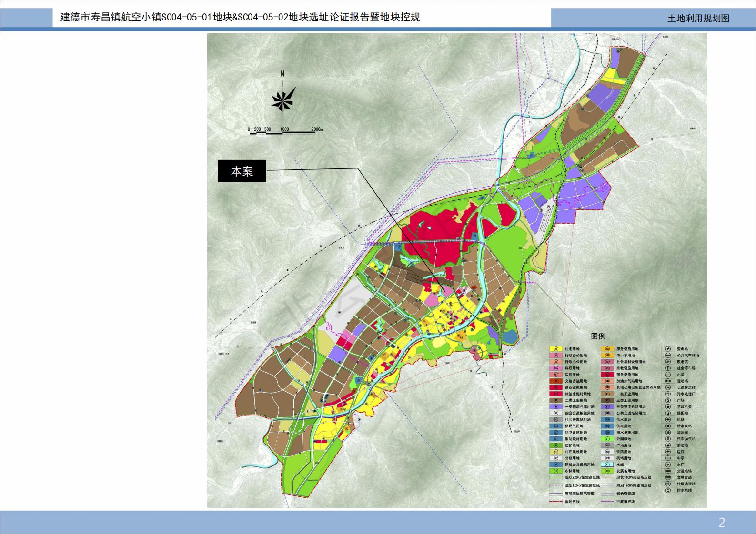Select the 广场 plaza S symbol
The width and height of the screenshot is (756, 534).
tap(668, 400)
